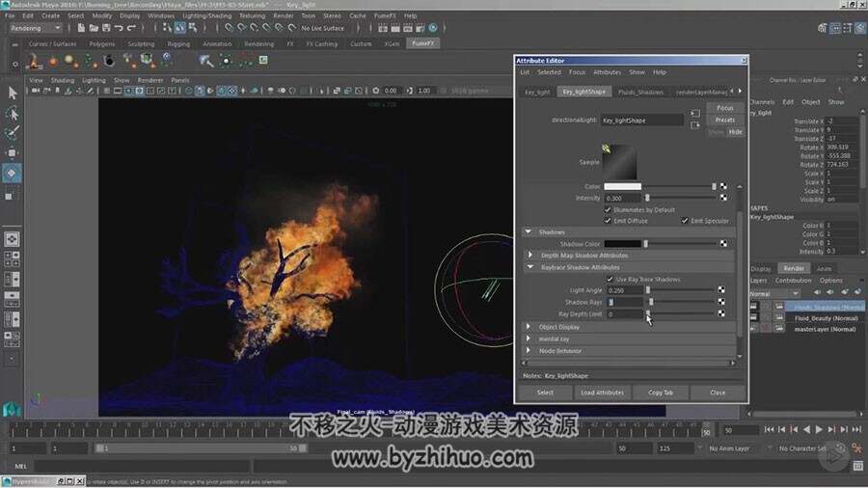
Task: Click input connection arrow icon beside name
Action: click(x=695, y=114)
